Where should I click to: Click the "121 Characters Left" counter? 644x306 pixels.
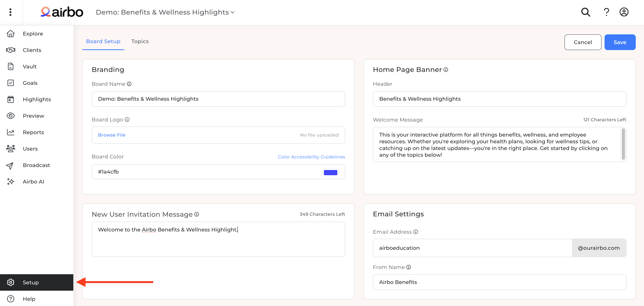tap(605, 120)
